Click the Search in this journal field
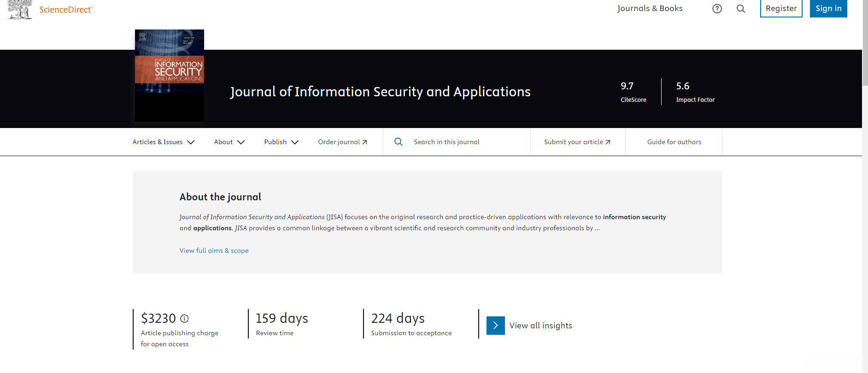 point(465,142)
